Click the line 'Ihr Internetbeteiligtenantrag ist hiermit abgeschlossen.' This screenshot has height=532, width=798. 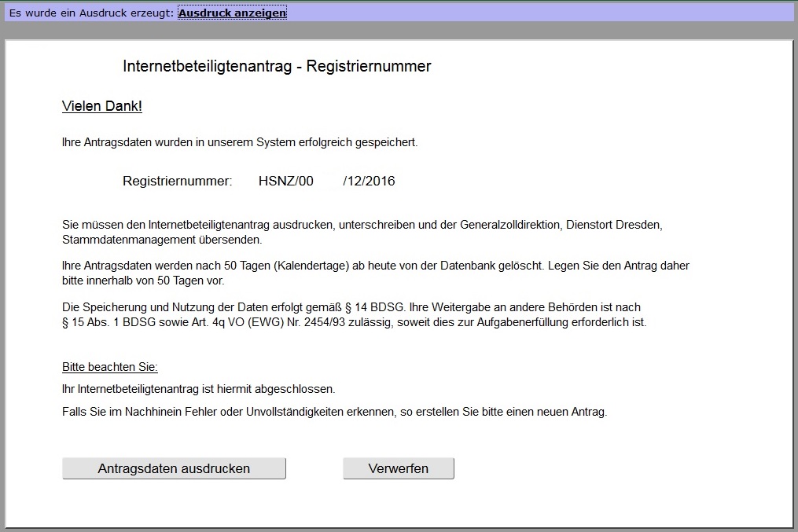tap(198, 390)
